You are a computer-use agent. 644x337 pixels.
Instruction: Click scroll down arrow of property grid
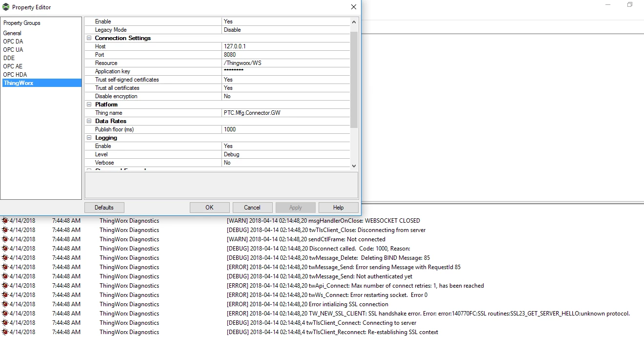[x=354, y=166]
